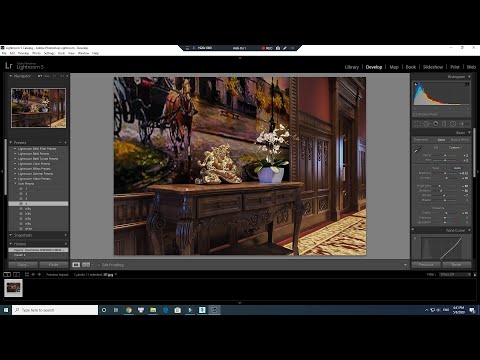Click the Exposure slider
480x360 pixels.
[x=445, y=173]
